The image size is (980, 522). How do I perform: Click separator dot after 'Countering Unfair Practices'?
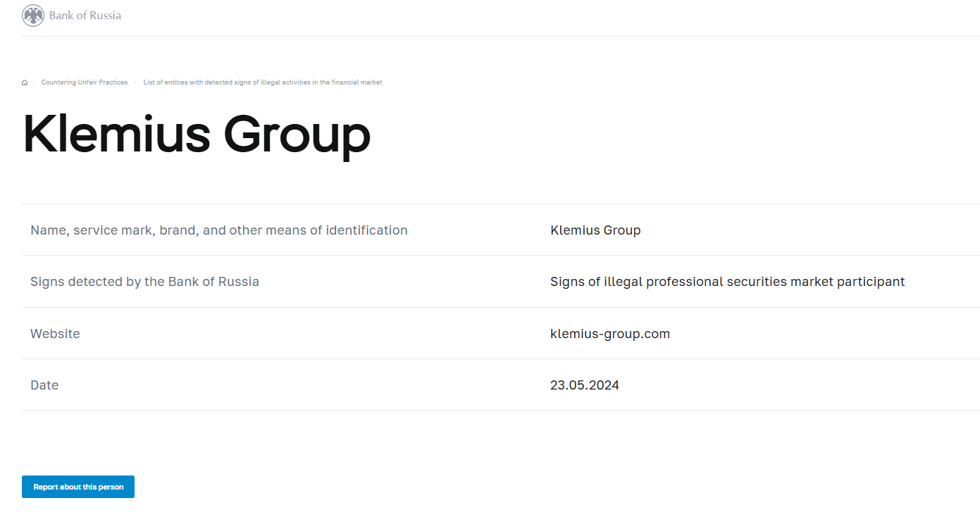[135, 82]
